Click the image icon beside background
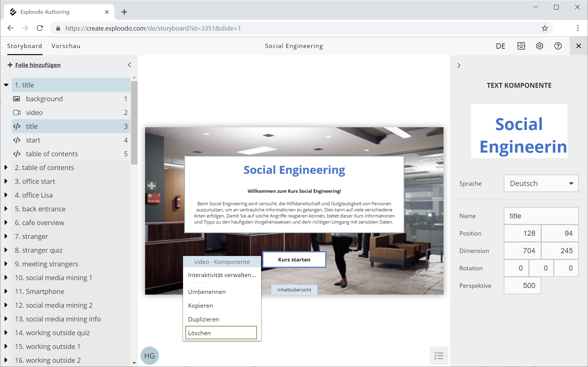This screenshot has width=588, height=367. (x=17, y=99)
